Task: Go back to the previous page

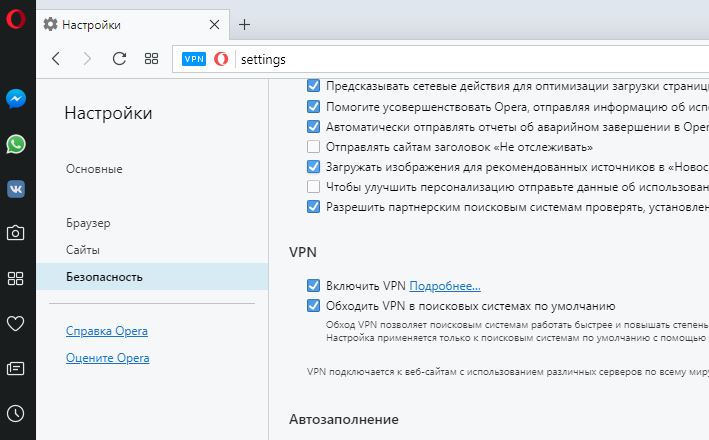Action: (x=56, y=59)
